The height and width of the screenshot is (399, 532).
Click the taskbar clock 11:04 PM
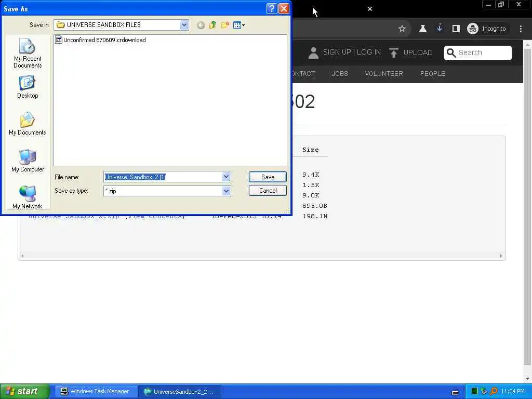513,392
